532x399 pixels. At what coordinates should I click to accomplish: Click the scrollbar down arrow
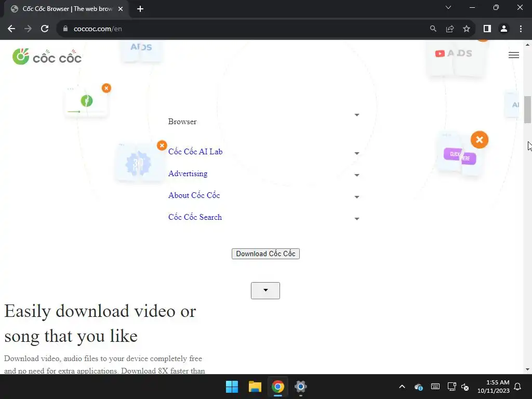point(528,369)
